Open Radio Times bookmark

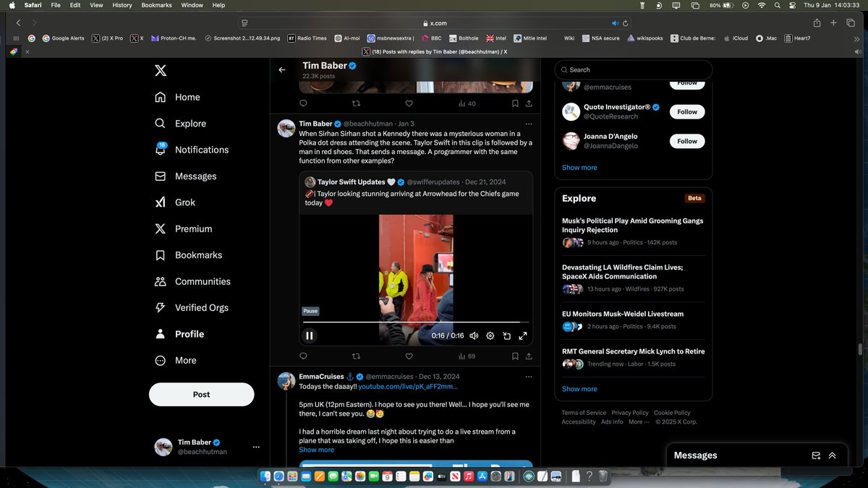[x=307, y=38]
